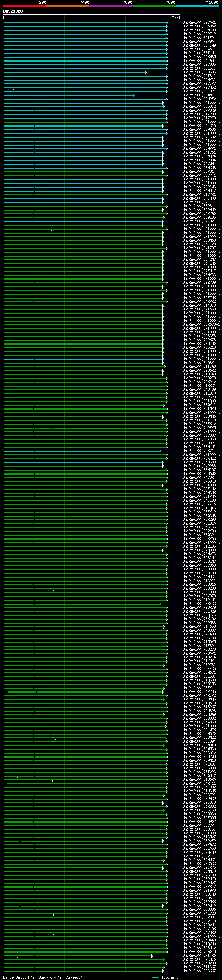
Task: Click the orange ~40% identity legend segment
Action: click(x=68, y=6)
